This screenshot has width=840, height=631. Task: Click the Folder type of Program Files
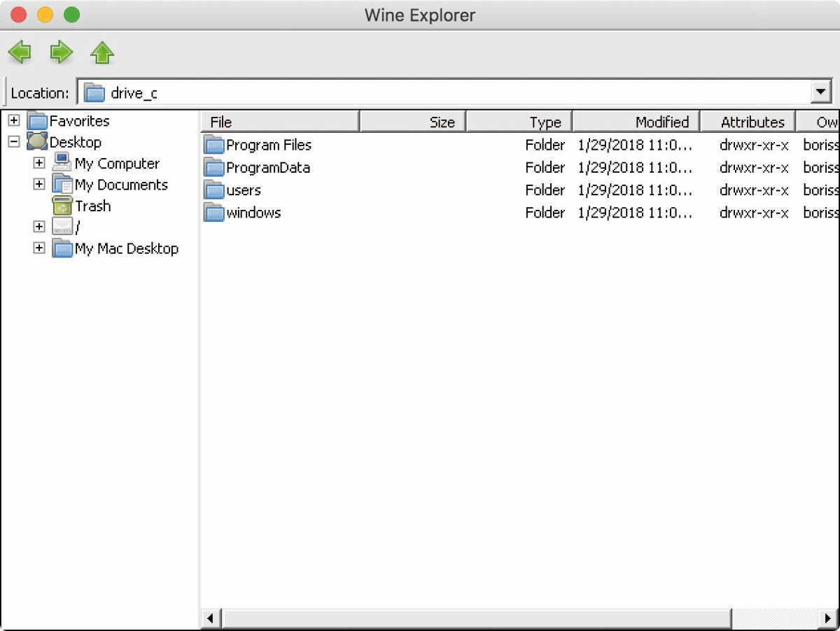coord(545,146)
